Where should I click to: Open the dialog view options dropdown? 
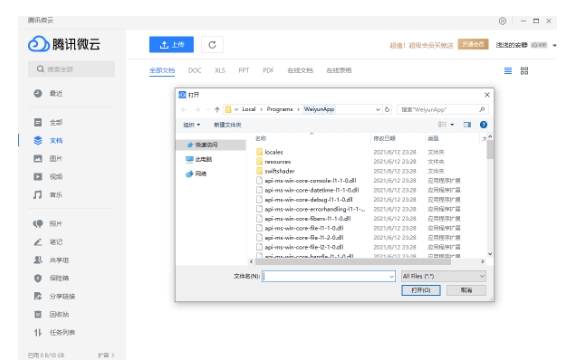pyautogui.click(x=452, y=125)
